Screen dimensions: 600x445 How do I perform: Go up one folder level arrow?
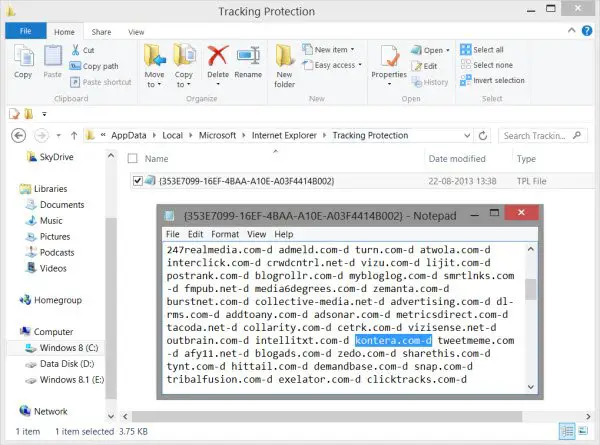click(74, 135)
